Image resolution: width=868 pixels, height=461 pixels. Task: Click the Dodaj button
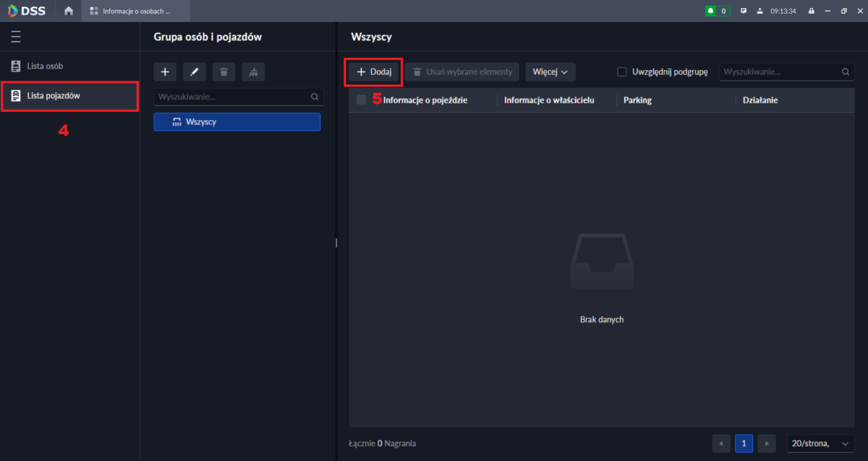pos(374,72)
